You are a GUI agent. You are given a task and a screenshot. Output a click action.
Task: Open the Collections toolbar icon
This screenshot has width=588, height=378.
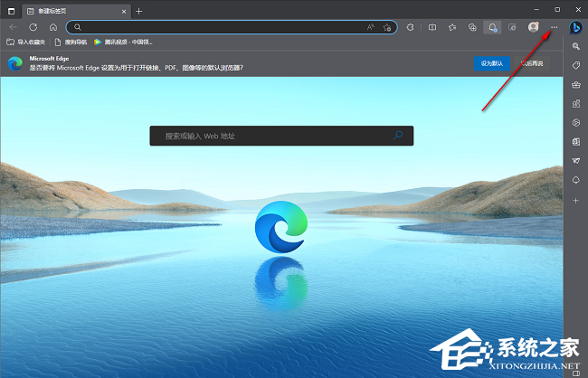pyautogui.click(x=473, y=27)
